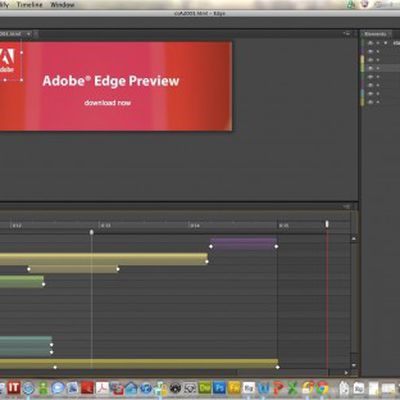
Task: Open the green X app in Dock
Action: pyautogui.click(x=293, y=388)
